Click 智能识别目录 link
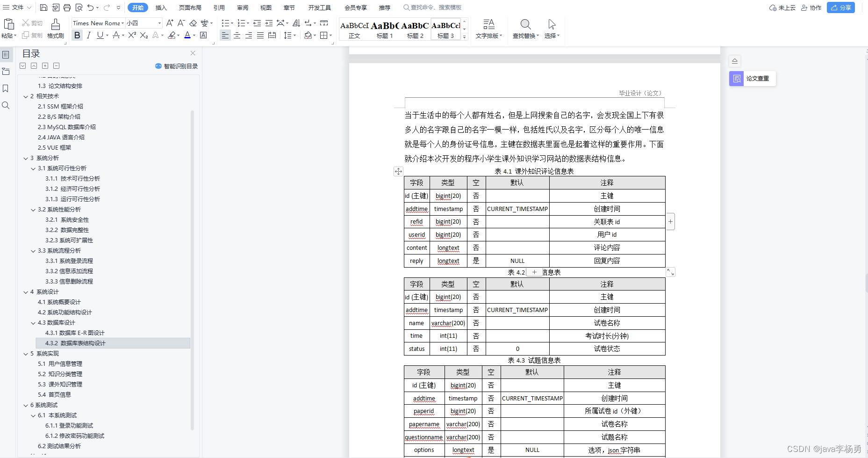 177,66
